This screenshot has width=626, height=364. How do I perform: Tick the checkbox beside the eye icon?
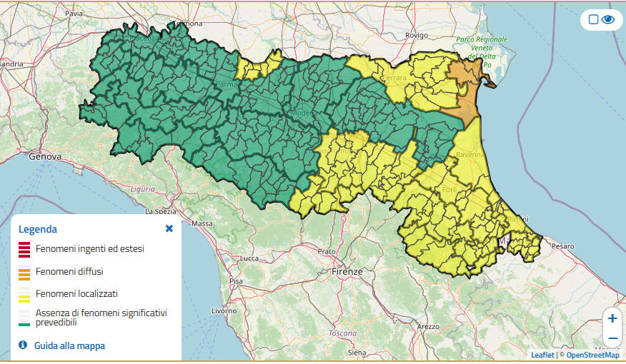coord(593,20)
